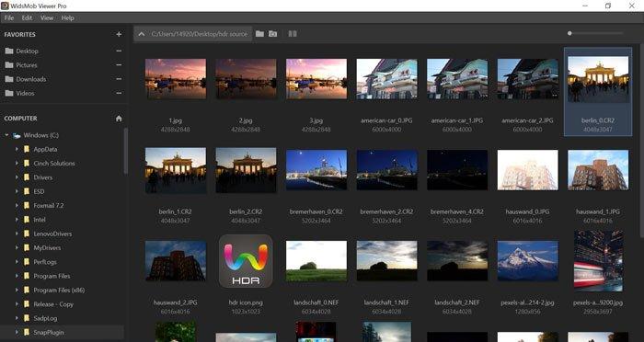This screenshot has height=342, width=644.
Task: Add a new favorite with the plus icon
Action: pyautogui.click(x=119, y=35)
